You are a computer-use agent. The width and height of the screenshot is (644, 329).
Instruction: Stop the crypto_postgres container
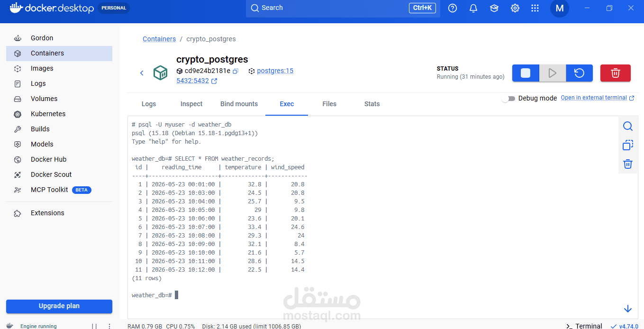coord(526,73)
